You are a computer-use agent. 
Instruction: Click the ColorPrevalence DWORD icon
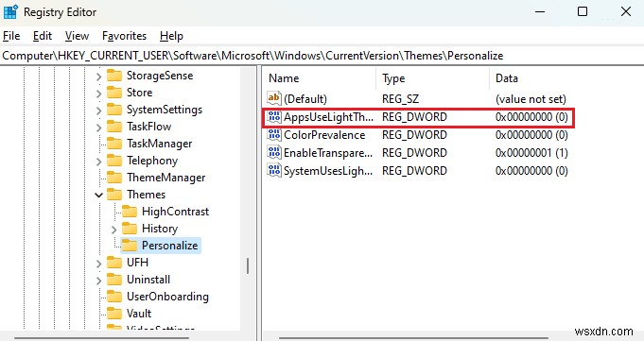click(x=274, y=134)
